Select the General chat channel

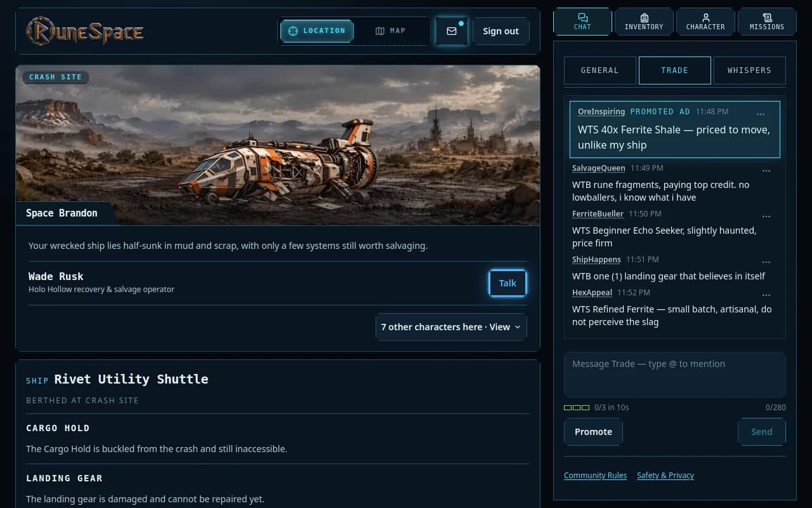(600, 70)
